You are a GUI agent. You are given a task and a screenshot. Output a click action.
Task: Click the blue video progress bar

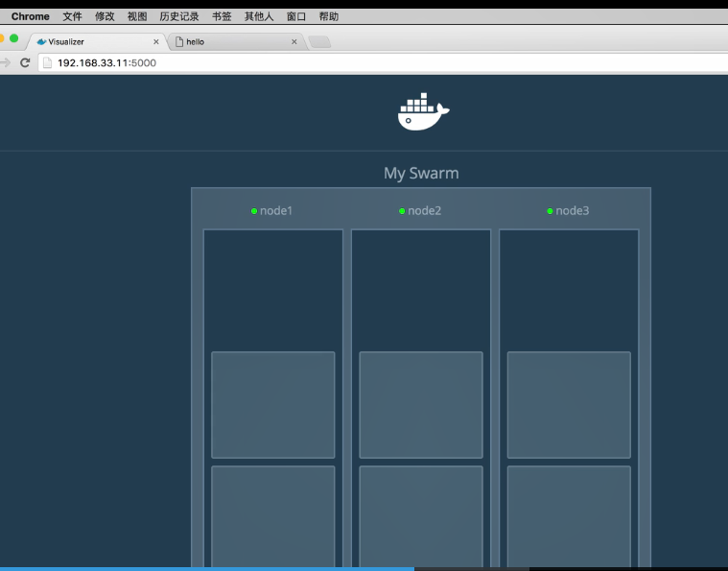pos(207,569)
